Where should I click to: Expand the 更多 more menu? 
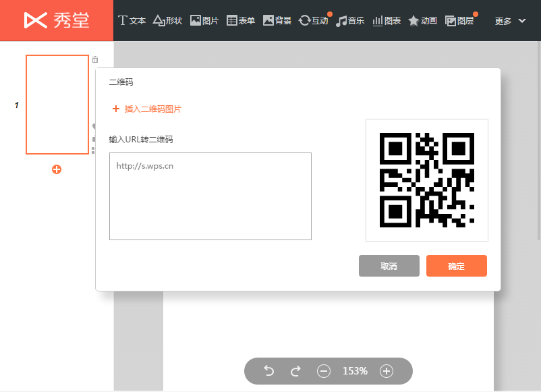tap(510, 21)
